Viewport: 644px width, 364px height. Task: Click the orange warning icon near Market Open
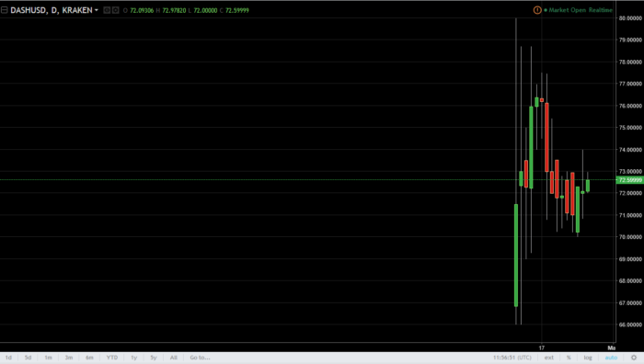[536, 10]
